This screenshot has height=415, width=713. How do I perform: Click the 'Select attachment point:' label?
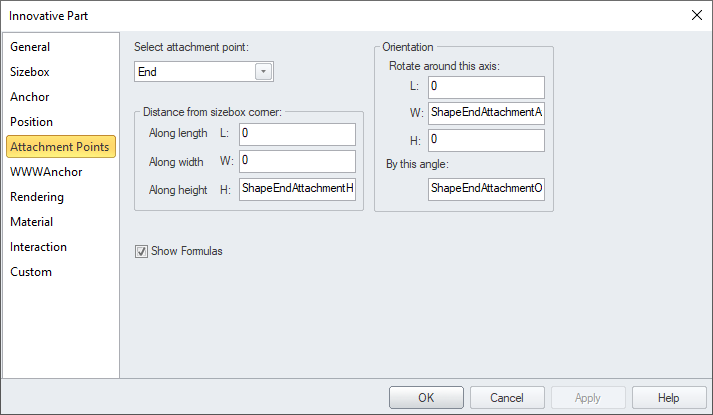191,47
